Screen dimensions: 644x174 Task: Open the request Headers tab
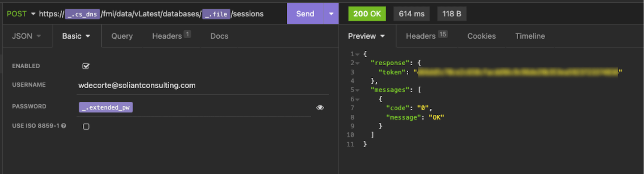[x=171, y=36]
